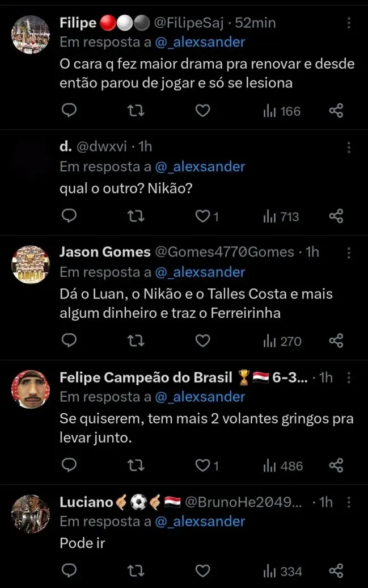Open view analytics showing 166 views
Viewport: 368px width, 588px height.
(281, 111)
